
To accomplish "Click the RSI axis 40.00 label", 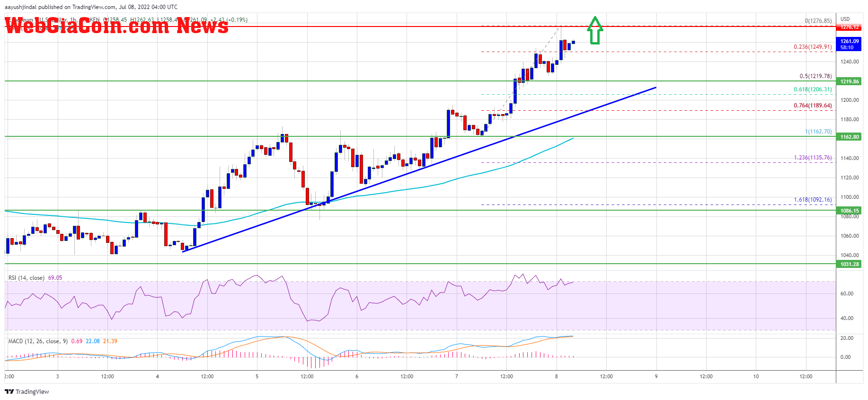I will pos(847,318).
